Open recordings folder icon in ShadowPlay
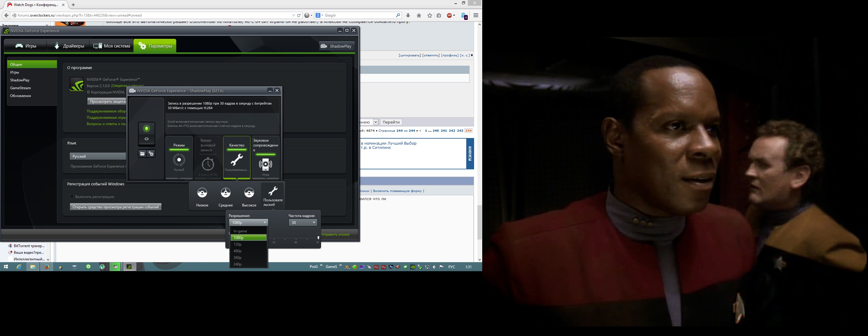 click(142, 154)
